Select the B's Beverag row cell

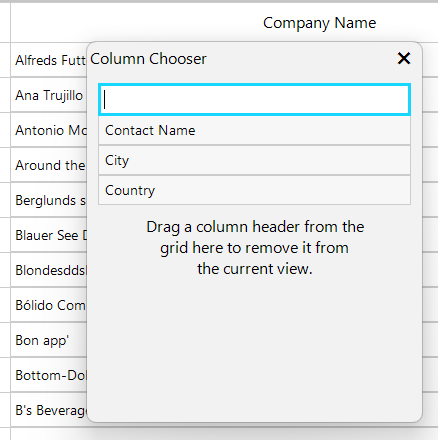[49, 410]
